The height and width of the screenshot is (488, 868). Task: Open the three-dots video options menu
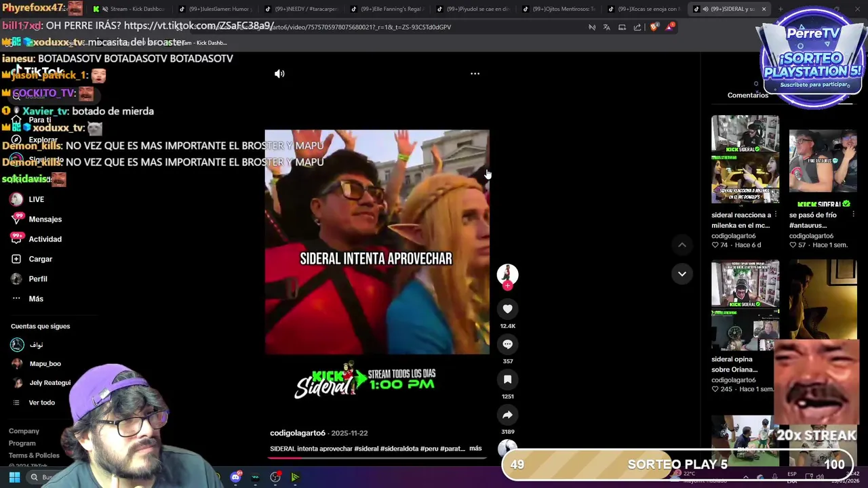click(475, 73)
